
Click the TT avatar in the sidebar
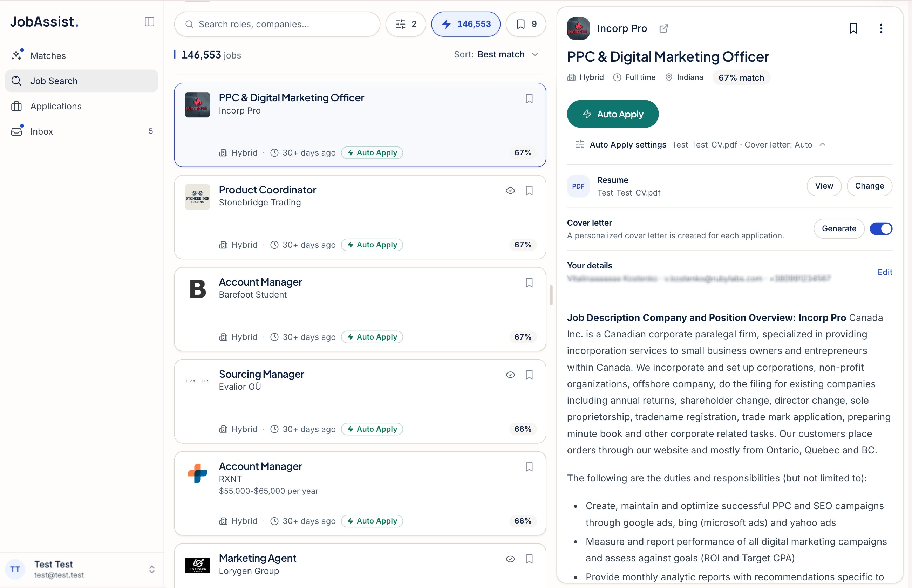point(15,569)
